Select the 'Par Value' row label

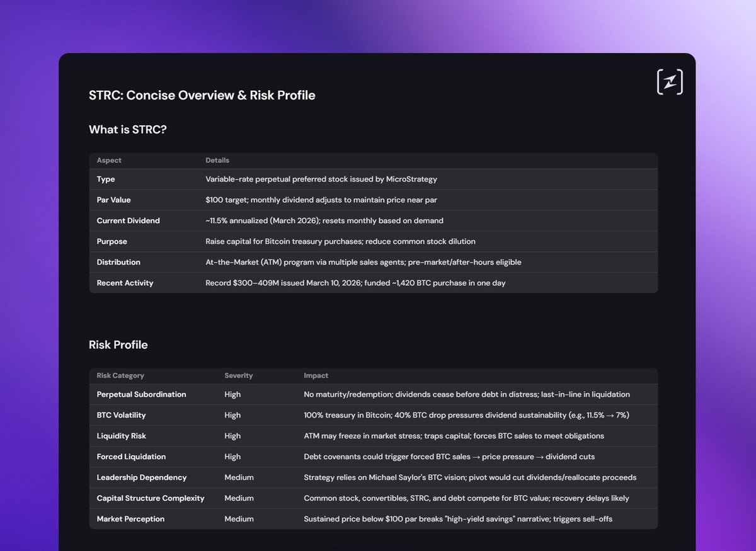point(114,200)
